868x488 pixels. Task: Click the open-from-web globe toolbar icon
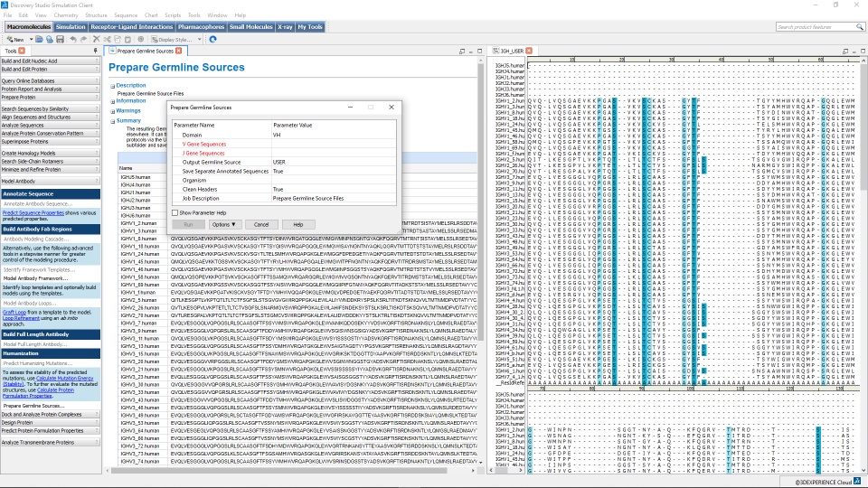[x=50, y=40]
